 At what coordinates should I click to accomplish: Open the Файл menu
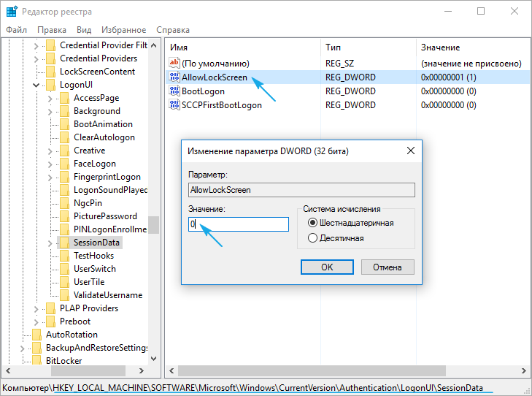[17, 30]
